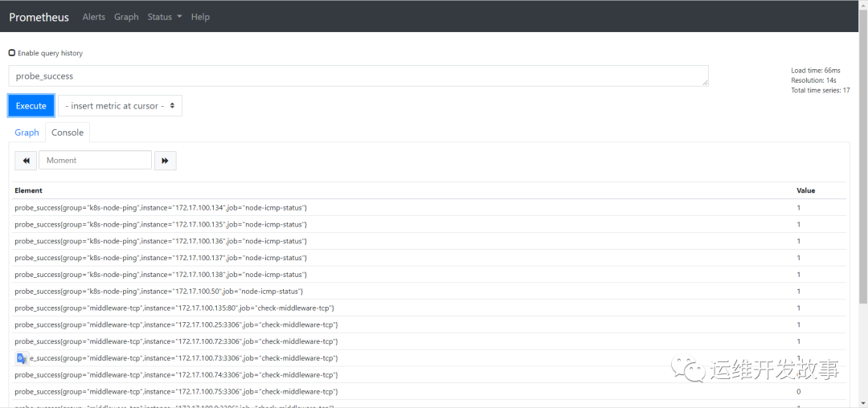
Task: Click the value 0 in the 172.17.100.75:3306 row
Action: [x=798, y=391]
